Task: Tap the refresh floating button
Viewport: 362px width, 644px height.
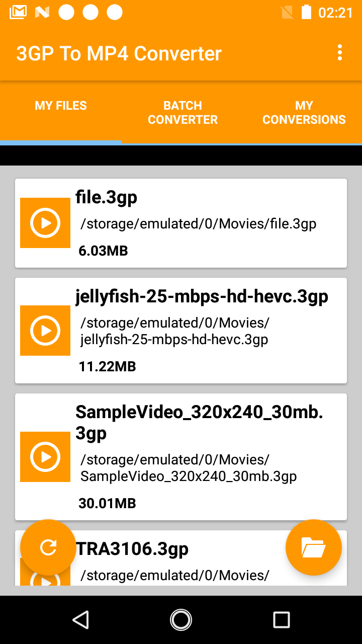Action: [x=48, y=547]
